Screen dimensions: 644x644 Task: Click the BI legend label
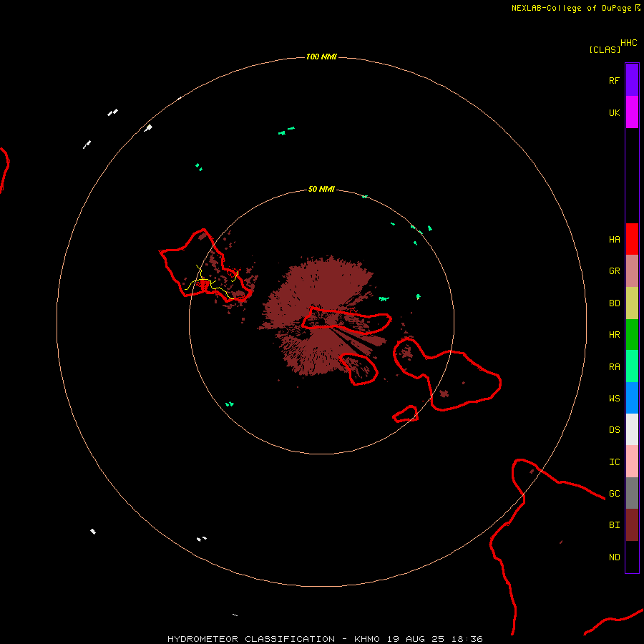pyautogui.click(x=614, y=525)
